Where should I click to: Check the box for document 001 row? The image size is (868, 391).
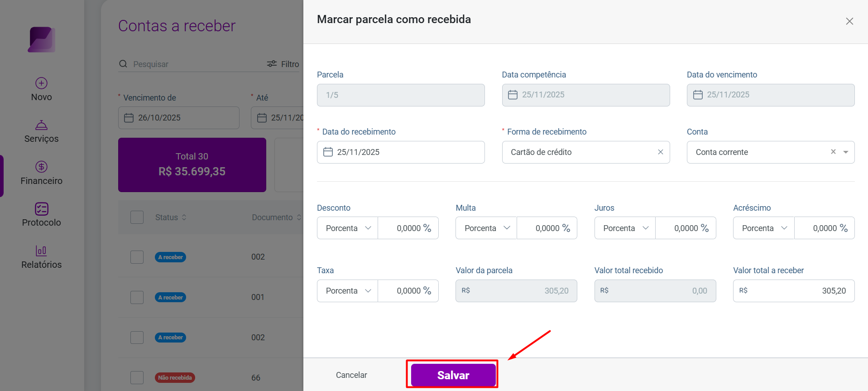click(137, 297)
